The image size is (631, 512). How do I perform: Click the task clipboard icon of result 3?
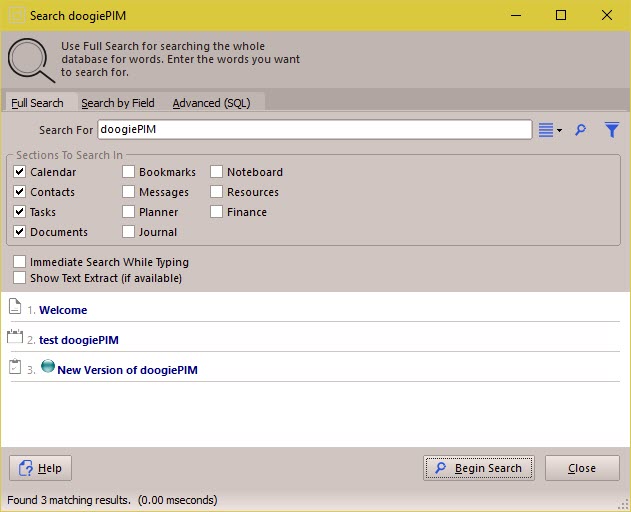point(15,366)
